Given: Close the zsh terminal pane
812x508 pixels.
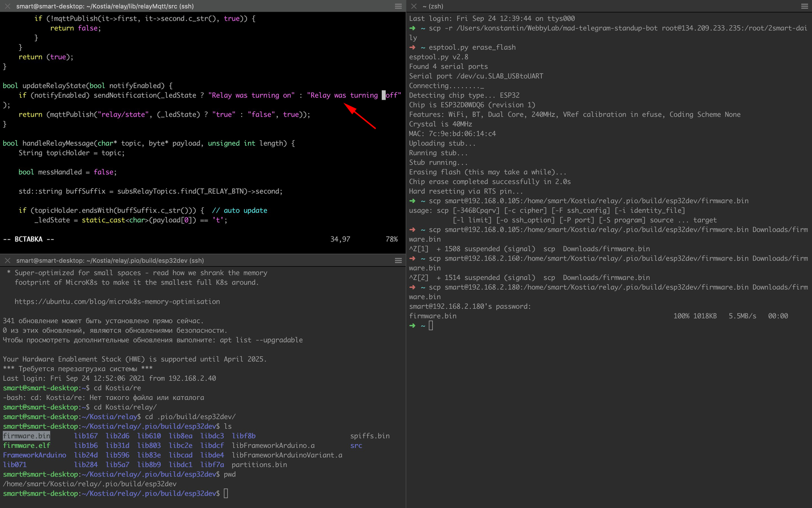Looking at the screenshot, I should tap(414, 6).
